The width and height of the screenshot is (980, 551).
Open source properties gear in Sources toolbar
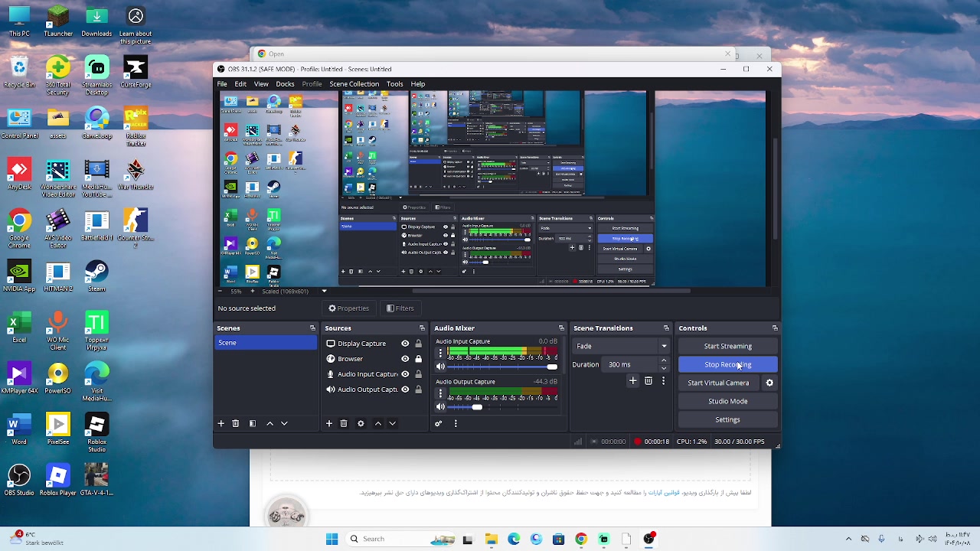coord(361,423)
